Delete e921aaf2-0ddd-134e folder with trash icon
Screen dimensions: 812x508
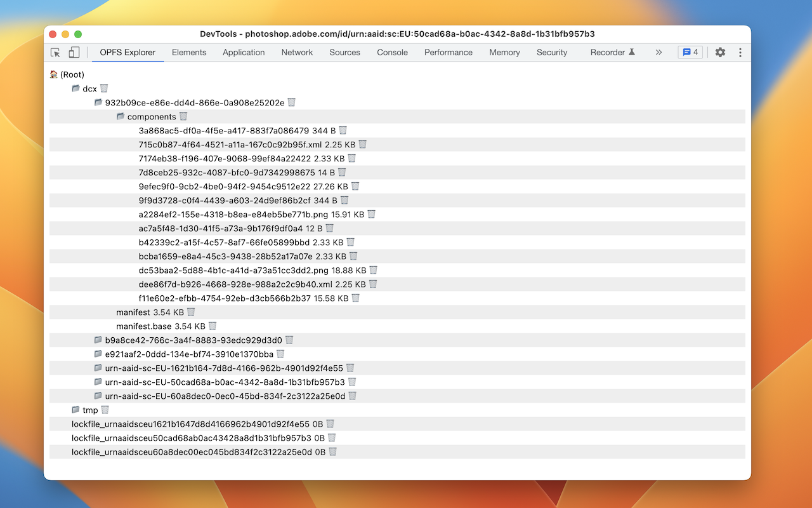280,354
